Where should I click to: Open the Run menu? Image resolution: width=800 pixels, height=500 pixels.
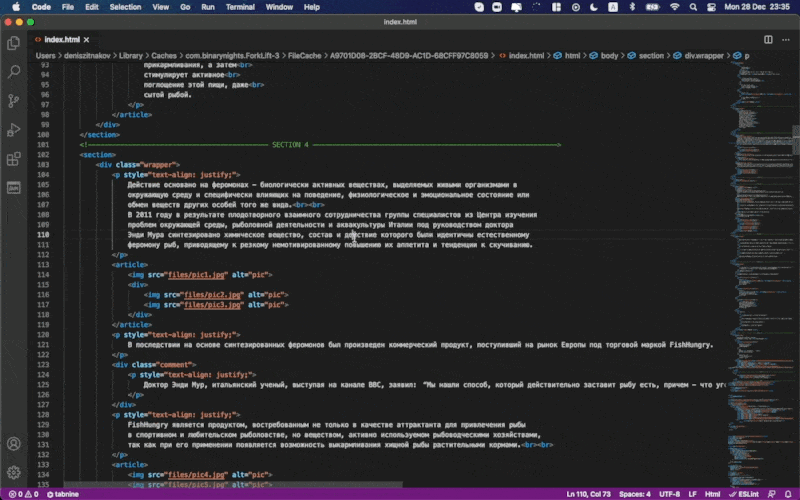(x=208, y=7)
